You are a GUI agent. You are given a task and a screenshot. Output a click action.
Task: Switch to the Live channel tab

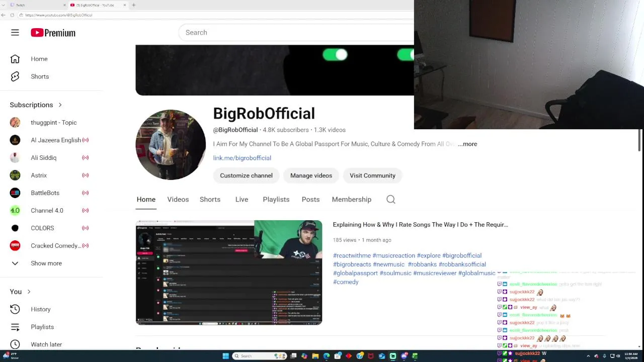[x=242, y=200]
